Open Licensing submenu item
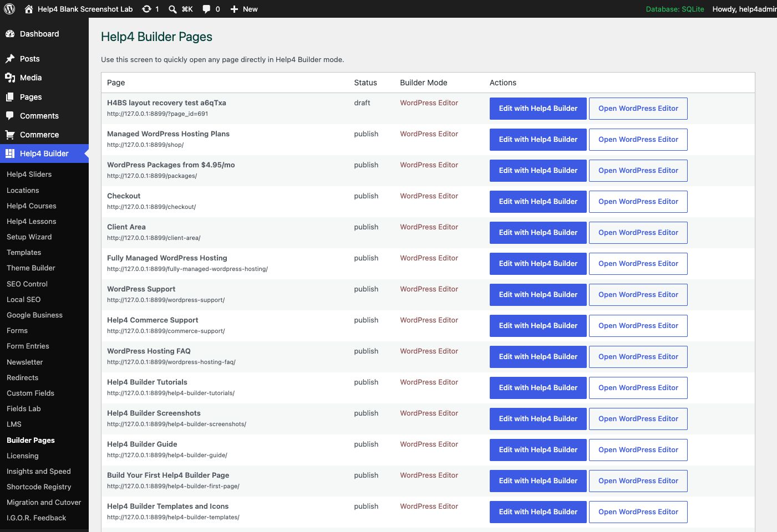The height and width of the screenshot is (532, 777). (x=23, y=456)
